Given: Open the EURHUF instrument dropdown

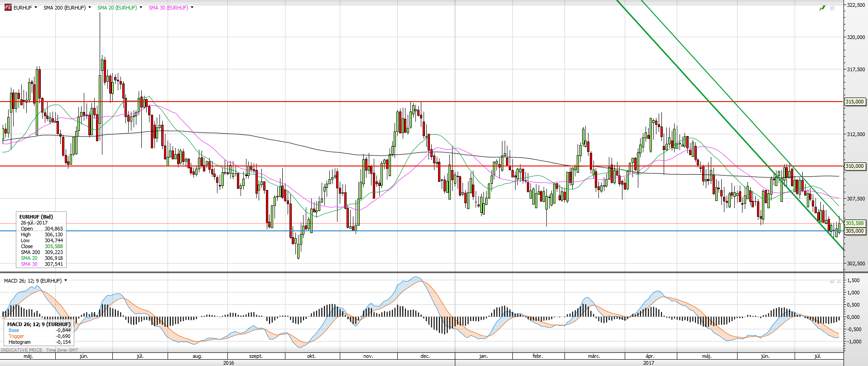Looking at the screenshot, I should 36,8.
